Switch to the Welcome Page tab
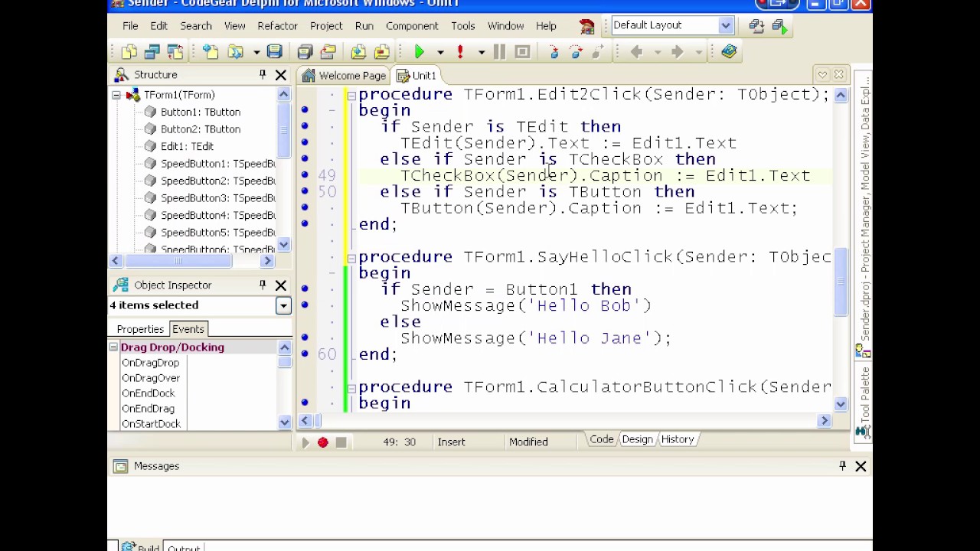Image resolution: width=980 pixels, height=551 pixels. (x=345, y=75)
